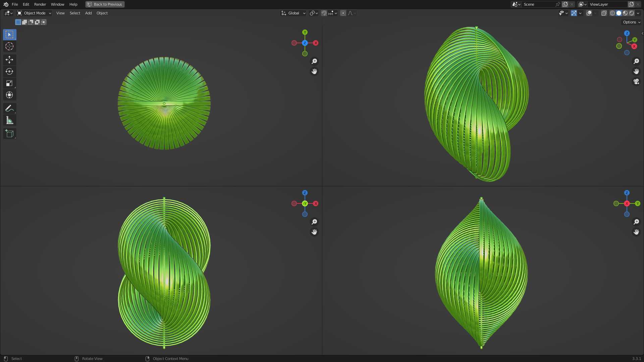644x362 pixels.
Task: Expand the gizmo options dropdown
Action: pos(580,13)
